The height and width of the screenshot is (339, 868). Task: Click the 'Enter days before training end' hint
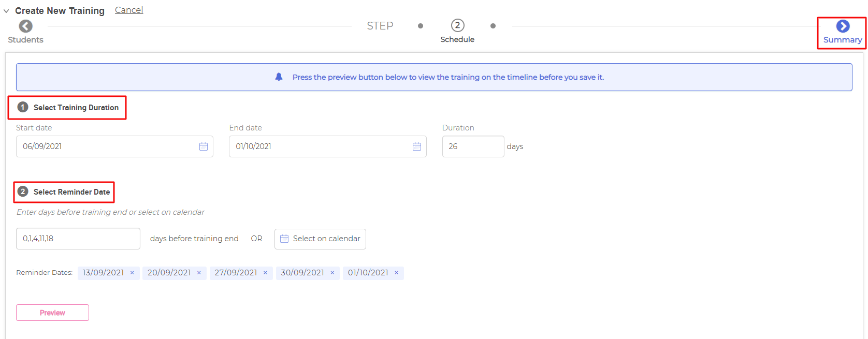[110, 212]
